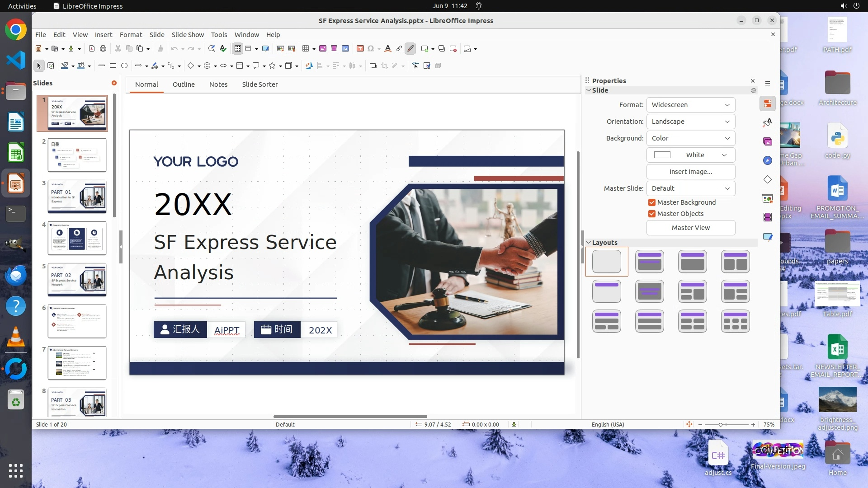Expand the Master Slide Default dropdown
The image size is (868, 488).
point(690,188)
